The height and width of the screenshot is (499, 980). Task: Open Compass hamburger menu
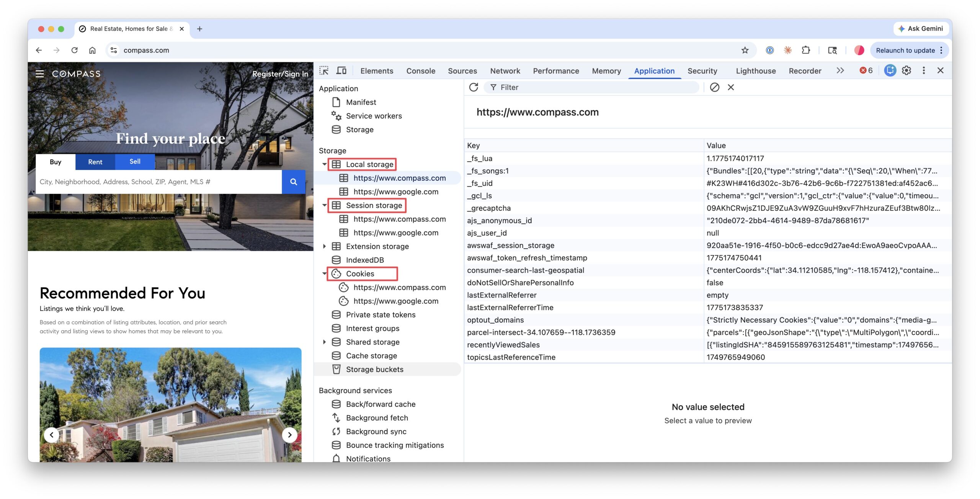click(x=40, y=74)
